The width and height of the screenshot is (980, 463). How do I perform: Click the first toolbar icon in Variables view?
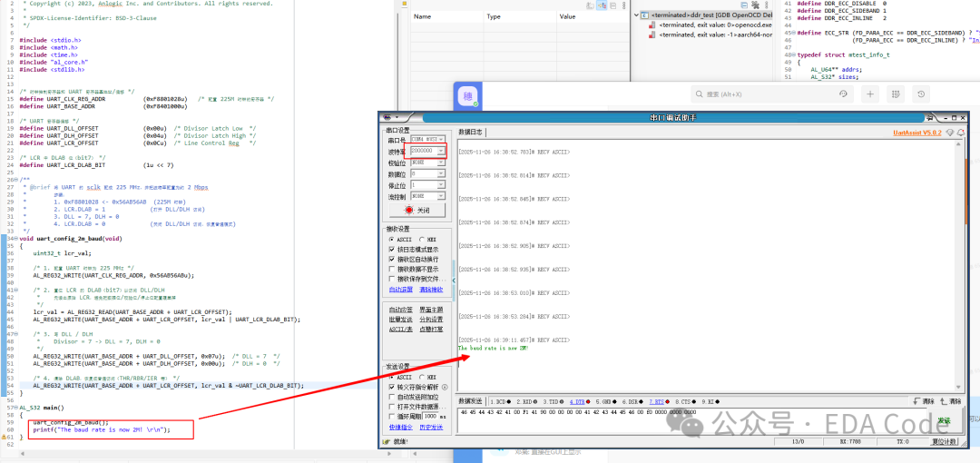[590, 5]
